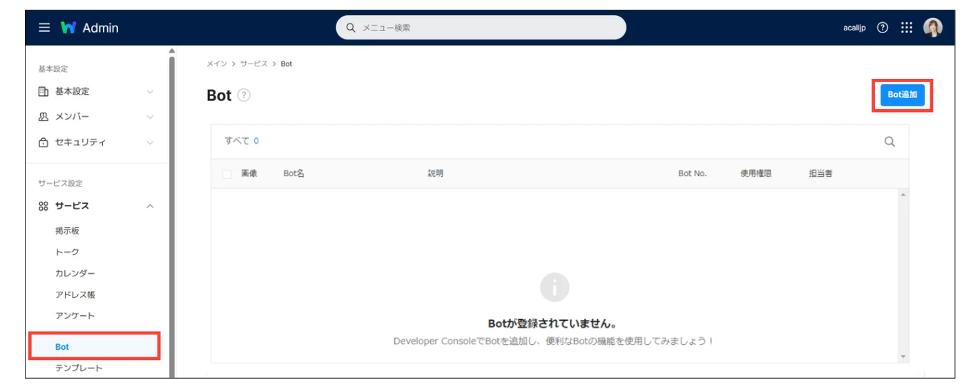
Task: Collapse the サービス section
Action: click(150, 206)
